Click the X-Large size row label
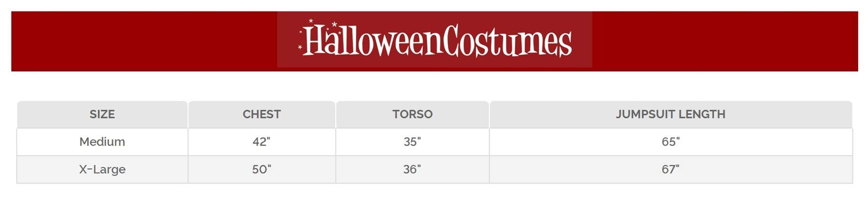 (102, 169)
